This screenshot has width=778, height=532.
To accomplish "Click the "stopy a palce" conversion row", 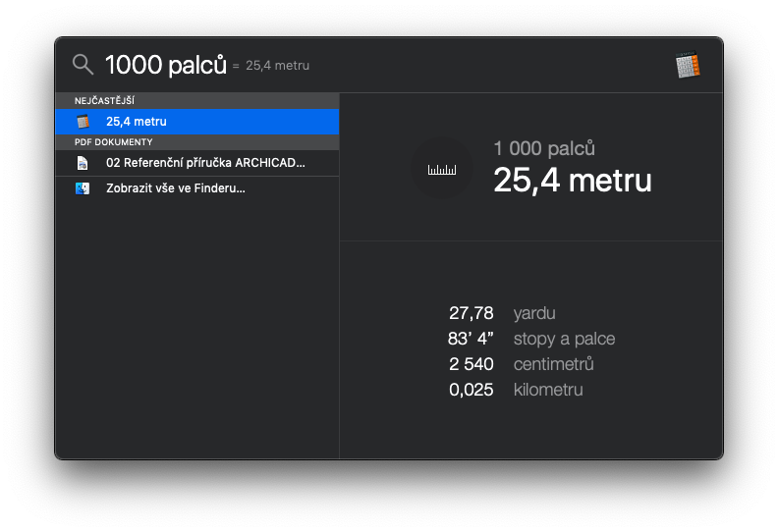I will pyautogui.click(x=563, y=339).
